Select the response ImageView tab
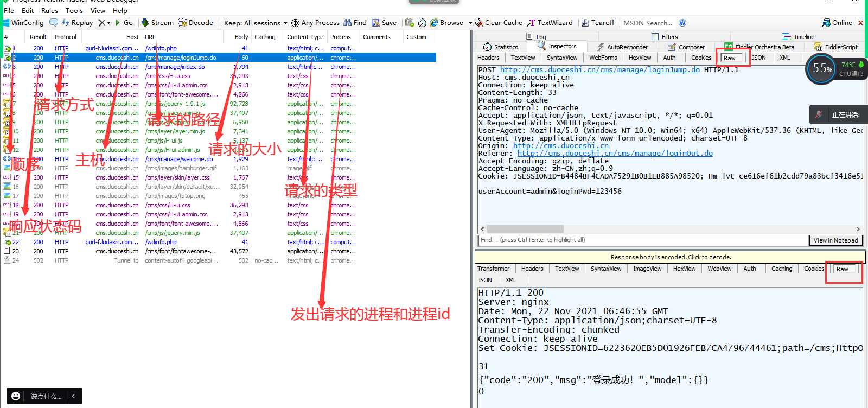The height and width of the screenshot is (408, 868). (647, 269)
